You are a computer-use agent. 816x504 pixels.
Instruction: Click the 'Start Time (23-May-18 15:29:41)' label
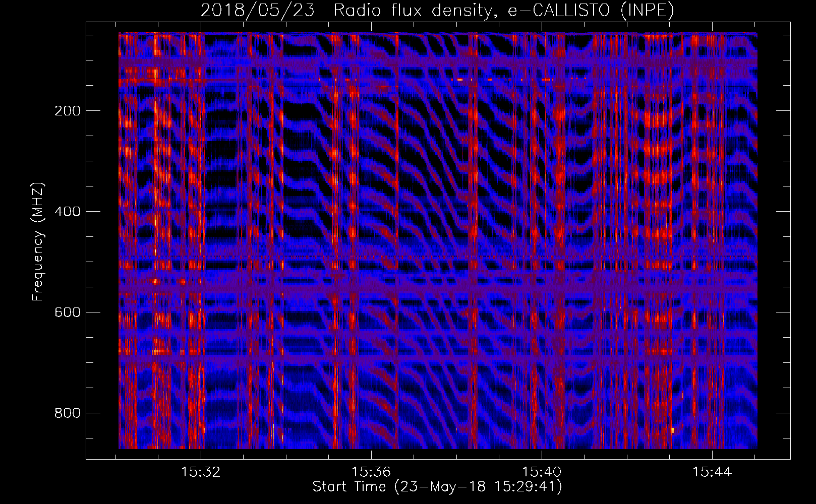437,487
